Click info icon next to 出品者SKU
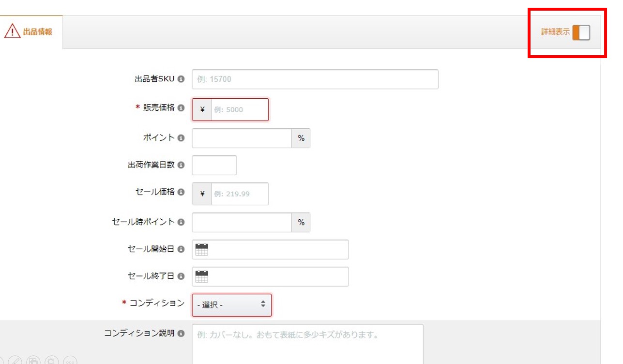The height and width of the screenshot is (364, 623). [181, 79]
